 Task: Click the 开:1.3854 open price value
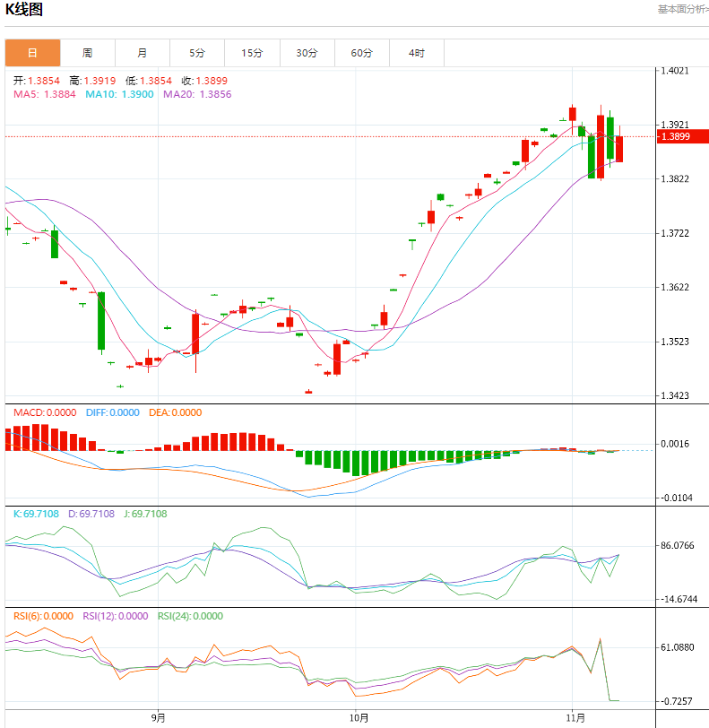pos(37,81)
